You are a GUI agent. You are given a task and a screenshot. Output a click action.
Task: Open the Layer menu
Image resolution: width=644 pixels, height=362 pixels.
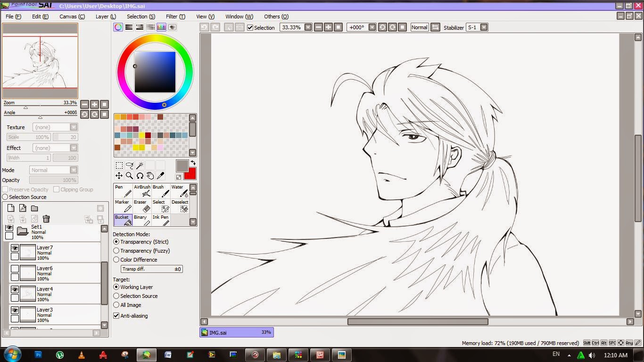pyautogui.click(x=106, y=16)
